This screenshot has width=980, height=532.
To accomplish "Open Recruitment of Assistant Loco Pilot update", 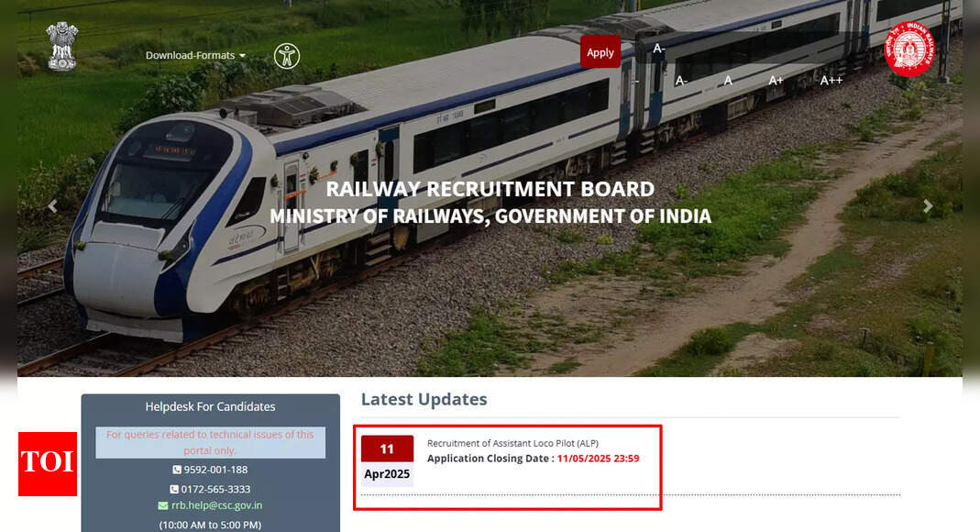I will click(x=512, y=443).
